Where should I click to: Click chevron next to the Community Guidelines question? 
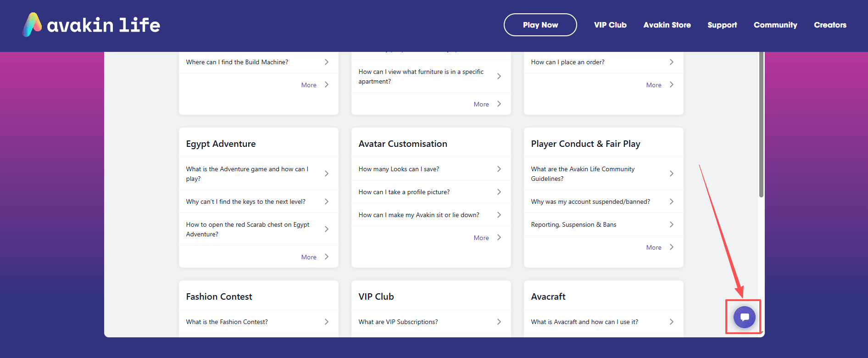pos(672,173)
